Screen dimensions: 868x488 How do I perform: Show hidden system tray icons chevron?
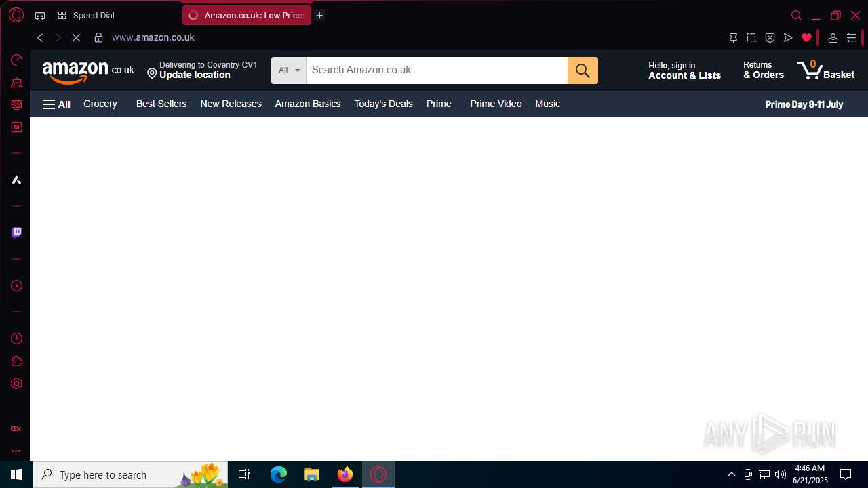[x=731, y=474]
